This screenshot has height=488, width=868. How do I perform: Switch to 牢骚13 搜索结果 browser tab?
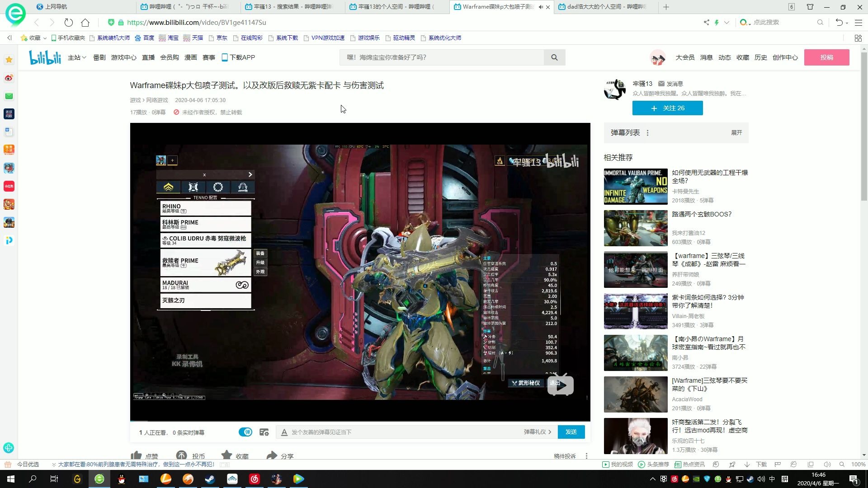click(292, 7)
